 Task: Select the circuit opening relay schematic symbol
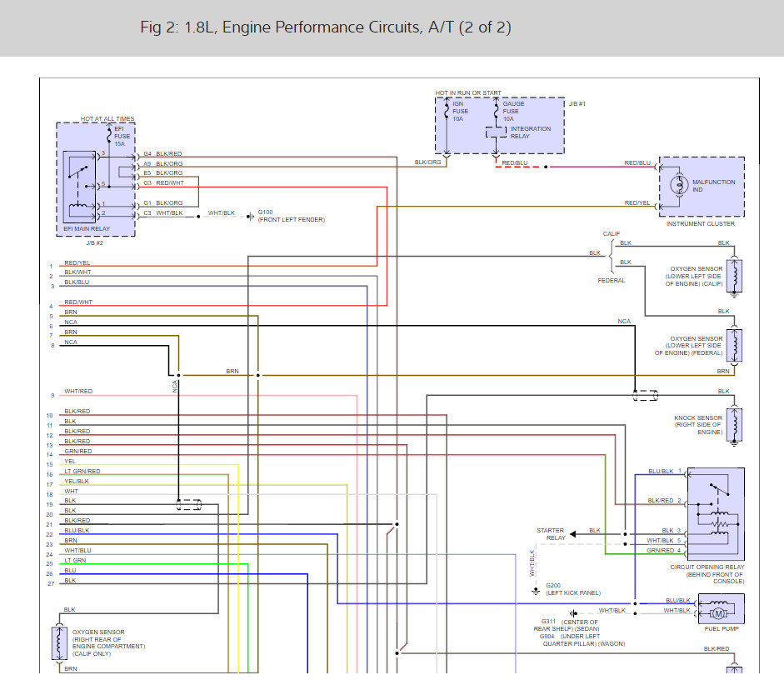click(x=716, y=514)
